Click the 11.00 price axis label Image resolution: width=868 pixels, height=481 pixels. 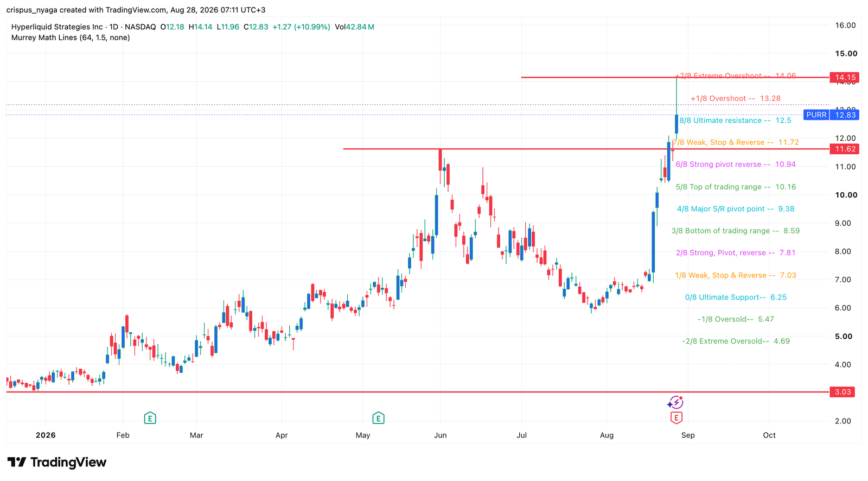click(845, 167)
